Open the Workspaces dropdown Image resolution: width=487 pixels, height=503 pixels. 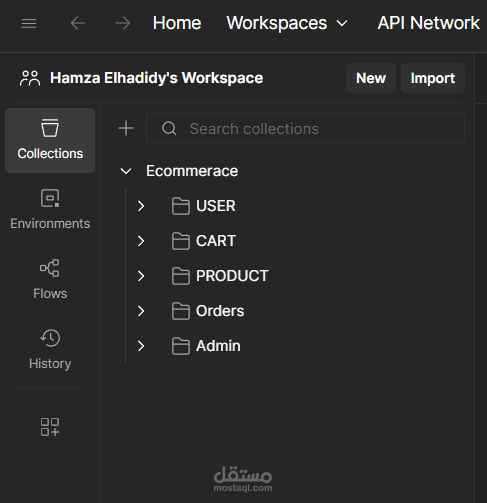pyautogui.click(x=287, y=23)
